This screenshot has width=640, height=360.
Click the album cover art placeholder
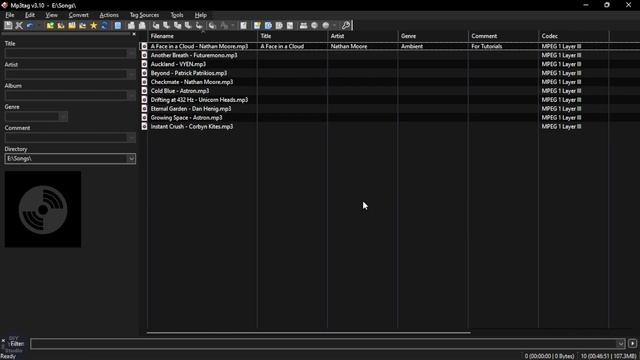[43, 209]
